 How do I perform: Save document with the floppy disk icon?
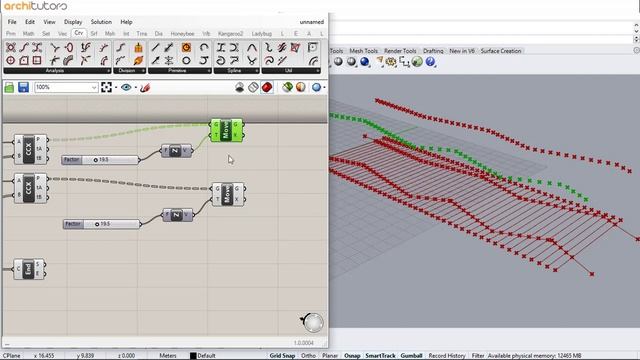[23, 87]
